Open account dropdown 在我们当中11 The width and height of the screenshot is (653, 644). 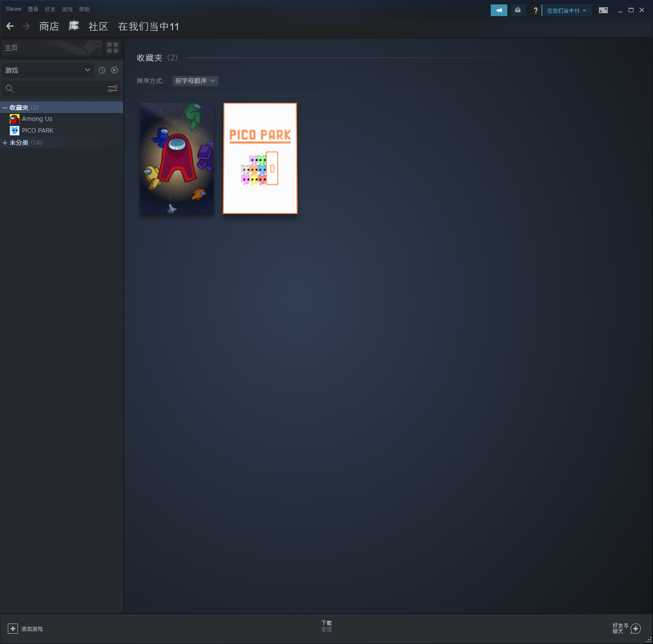click(567, 10)
